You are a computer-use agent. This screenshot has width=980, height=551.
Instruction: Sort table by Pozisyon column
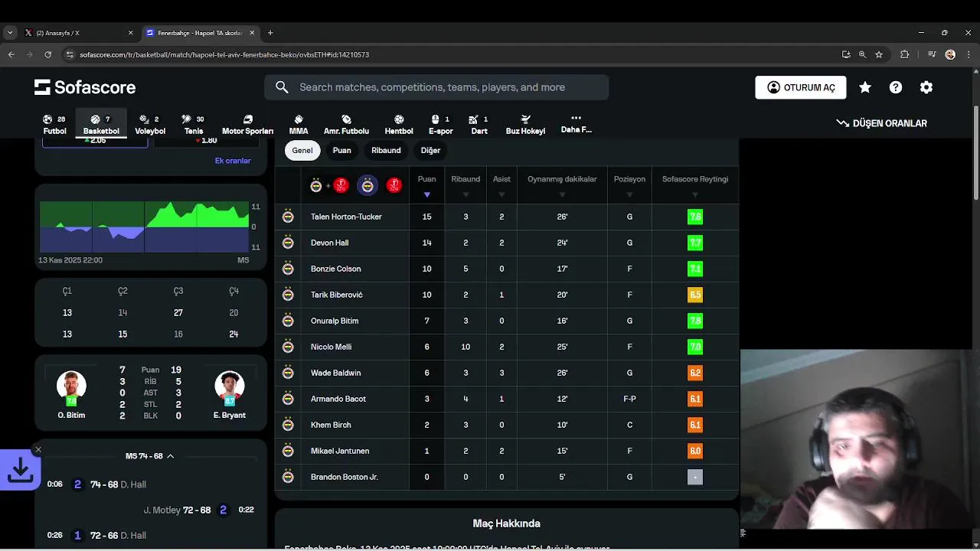point(629,185)
